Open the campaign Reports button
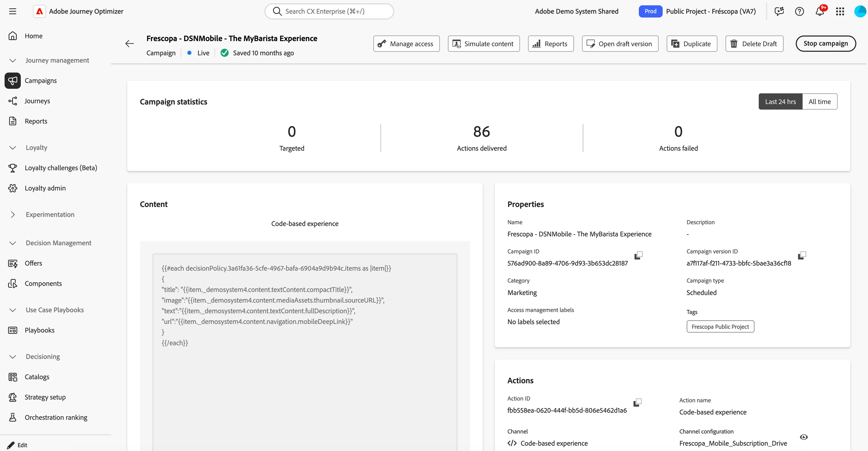The width and height of the screenshot is (868, 451). [x=551, y=43]
